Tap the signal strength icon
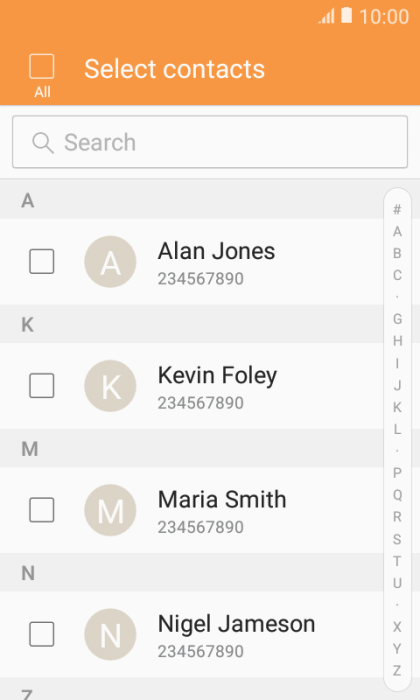Viewport: 420px width, 700px height. tap(326, 17)
